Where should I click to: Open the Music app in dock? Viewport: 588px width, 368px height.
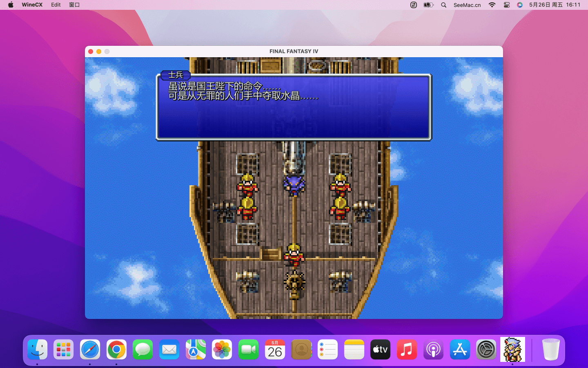(407, 350)
